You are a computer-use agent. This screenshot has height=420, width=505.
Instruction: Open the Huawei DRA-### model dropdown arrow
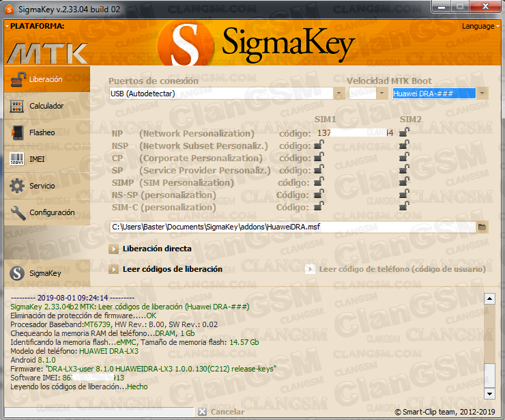pyautogui.click(x=482, y=94)
